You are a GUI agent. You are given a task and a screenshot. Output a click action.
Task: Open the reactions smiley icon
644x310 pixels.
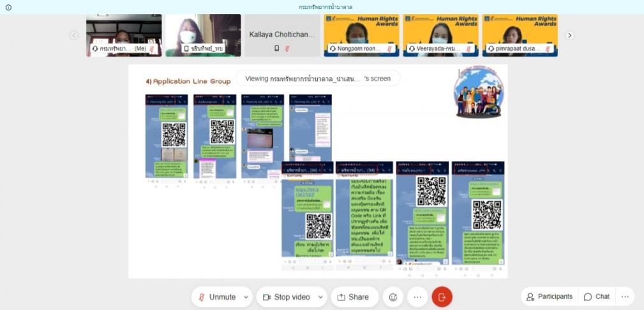click(393, 297)
